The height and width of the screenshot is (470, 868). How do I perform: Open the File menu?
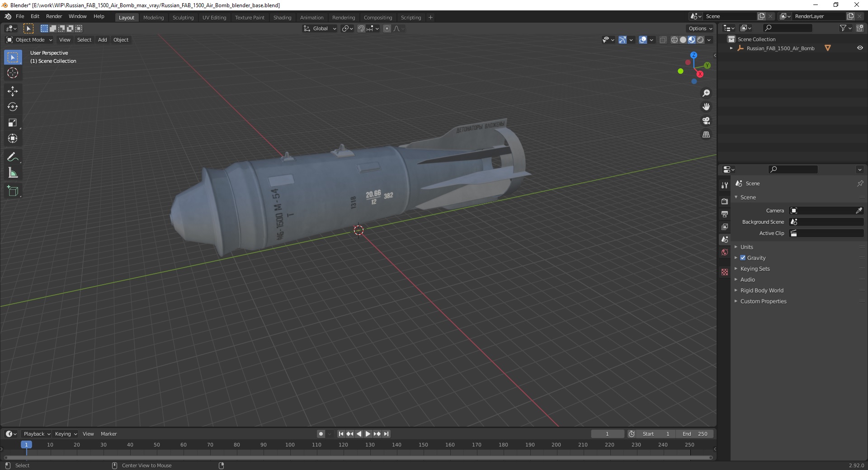coord(20,16)
